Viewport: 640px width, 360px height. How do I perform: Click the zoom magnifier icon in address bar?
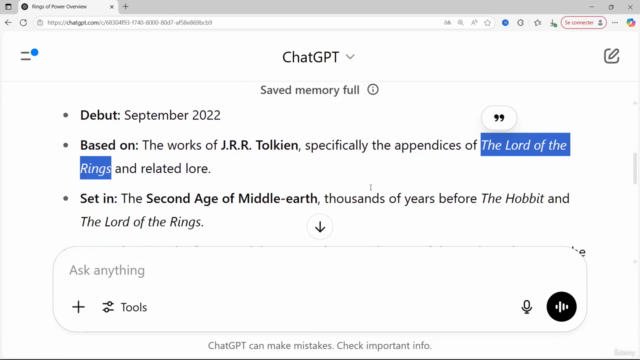460,22
